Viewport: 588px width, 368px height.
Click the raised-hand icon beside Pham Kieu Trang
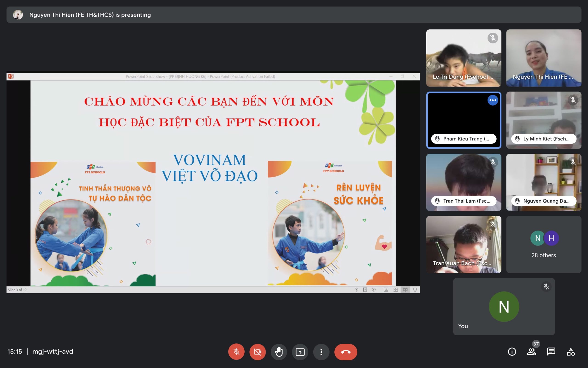437,139
